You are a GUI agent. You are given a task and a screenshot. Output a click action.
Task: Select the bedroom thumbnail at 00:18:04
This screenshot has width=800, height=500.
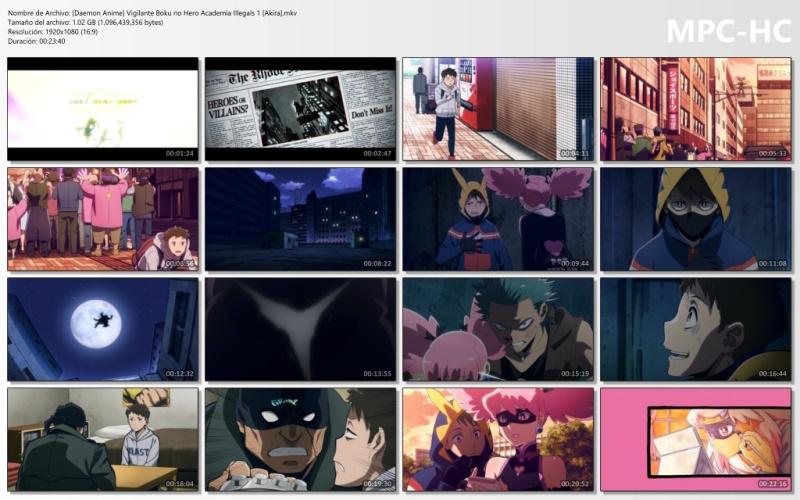tap(103, 439)
